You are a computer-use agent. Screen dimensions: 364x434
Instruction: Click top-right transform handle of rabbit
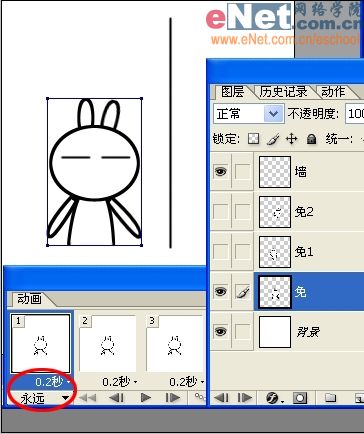coord(141,99)
